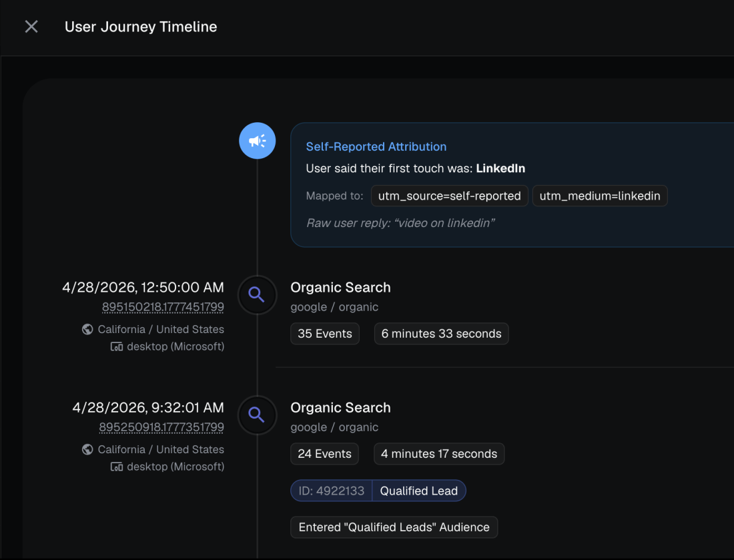Close the User Journey Timeline panel
Image resolution: width=734 pixels, height=560 pixels.
point(31,27)
